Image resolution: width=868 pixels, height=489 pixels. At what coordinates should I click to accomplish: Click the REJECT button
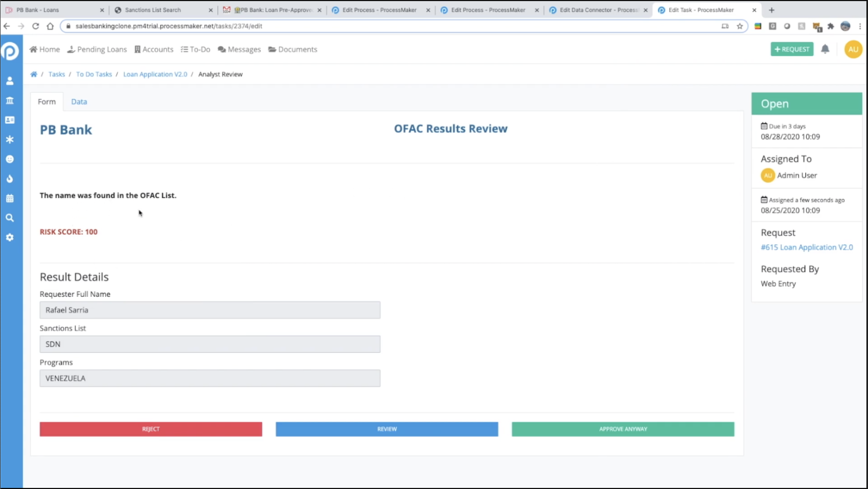coord(150,429)
